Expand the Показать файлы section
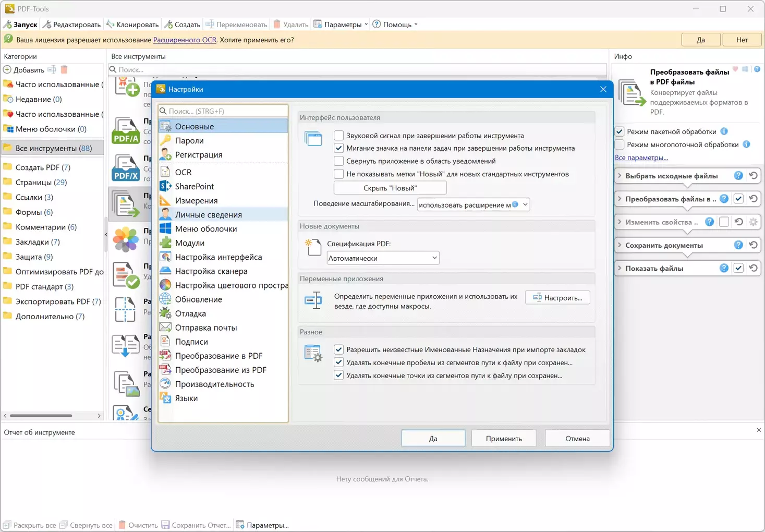 point(620,268)
